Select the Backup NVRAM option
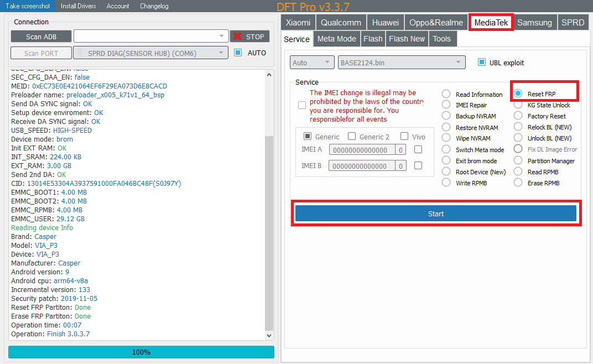This screenshot has width=593, height=364. pos(446,116)
